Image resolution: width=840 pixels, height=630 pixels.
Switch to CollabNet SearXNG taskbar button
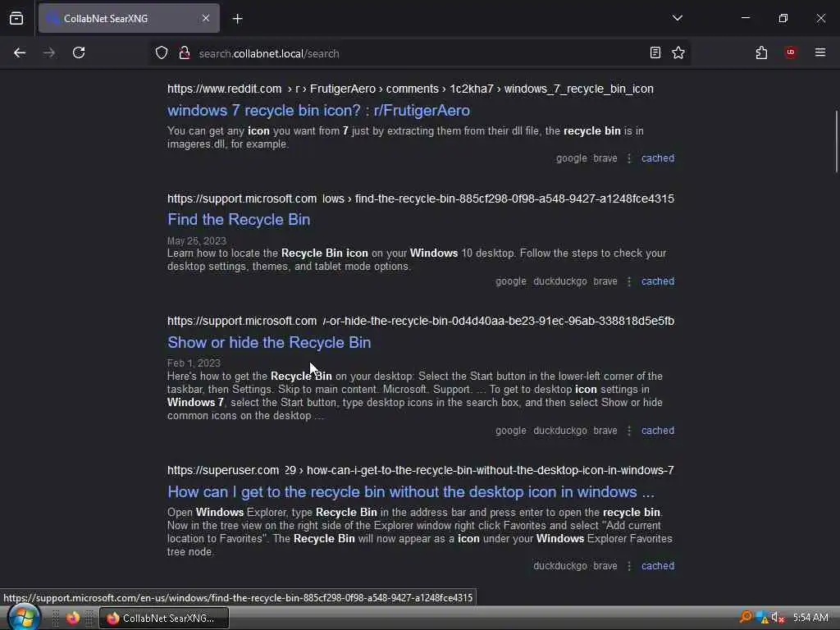(164, 619)
